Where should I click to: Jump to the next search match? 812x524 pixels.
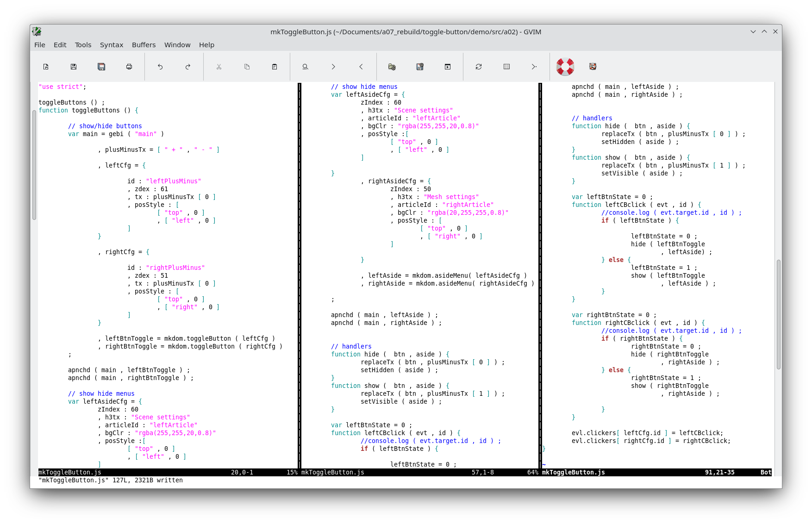[x=333, y=67]
